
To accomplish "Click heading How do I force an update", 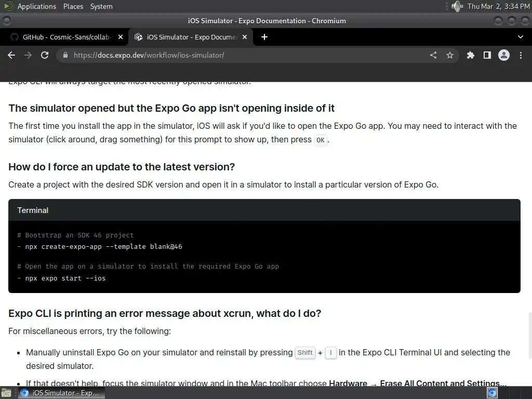I will click(x=122, y=167).
